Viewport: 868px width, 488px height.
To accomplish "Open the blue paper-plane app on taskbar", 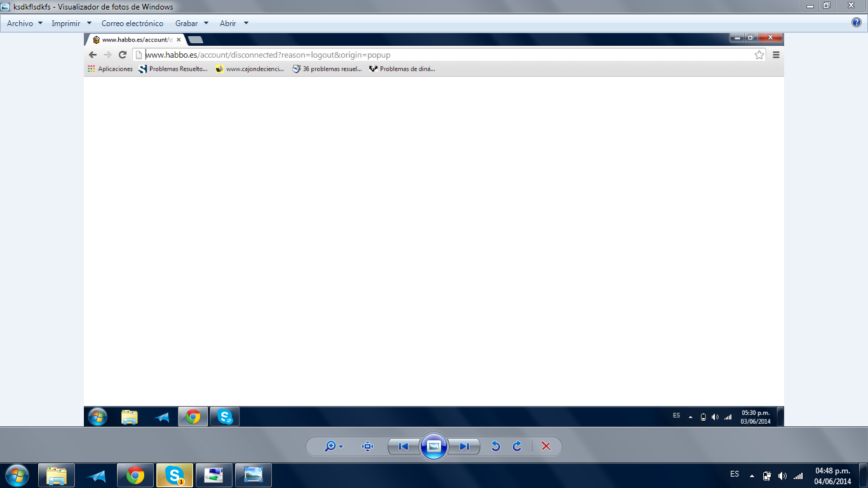I will tap(96, 475).
